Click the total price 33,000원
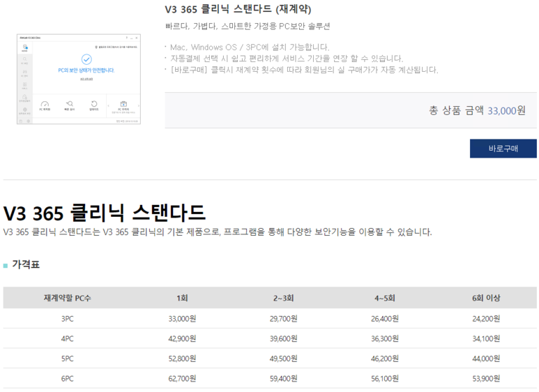539x392 pixels. coord(506,111)
